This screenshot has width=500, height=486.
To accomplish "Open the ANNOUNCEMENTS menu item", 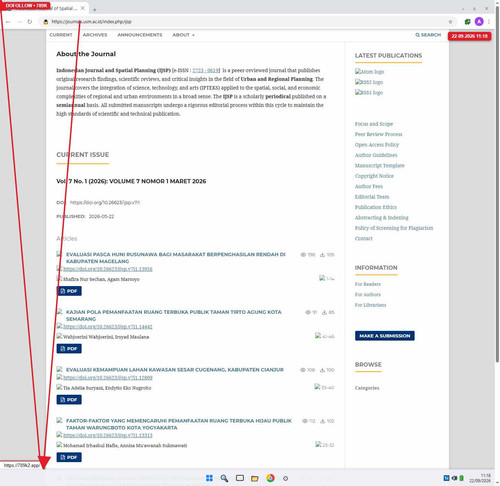I will [x=140, y=35].
